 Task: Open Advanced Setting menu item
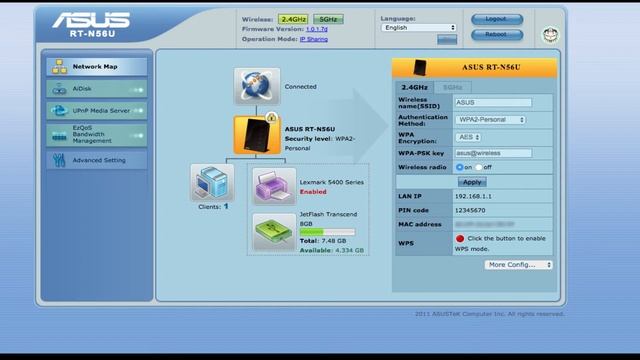click(x=97, y=160)
